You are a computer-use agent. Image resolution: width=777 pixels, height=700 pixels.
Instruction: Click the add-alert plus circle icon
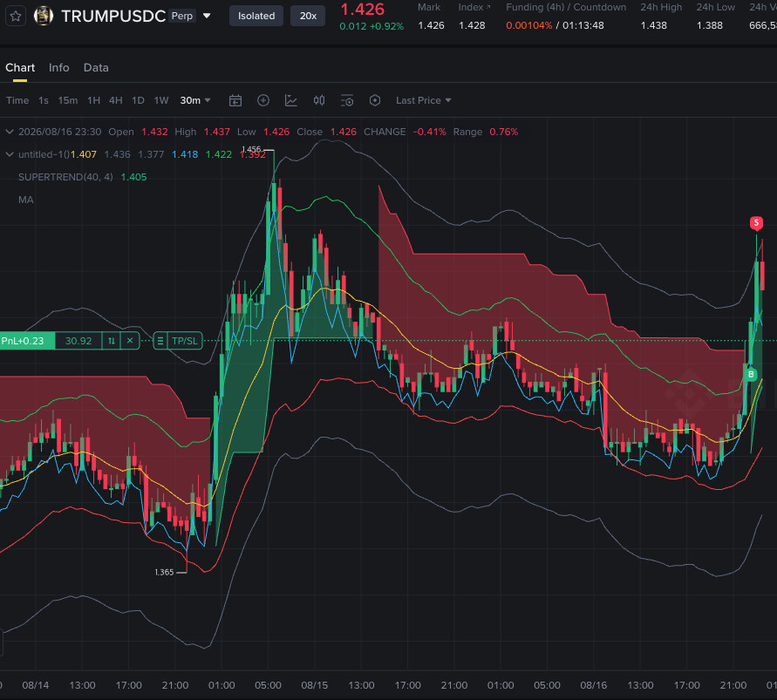click(x=263, y=100)
